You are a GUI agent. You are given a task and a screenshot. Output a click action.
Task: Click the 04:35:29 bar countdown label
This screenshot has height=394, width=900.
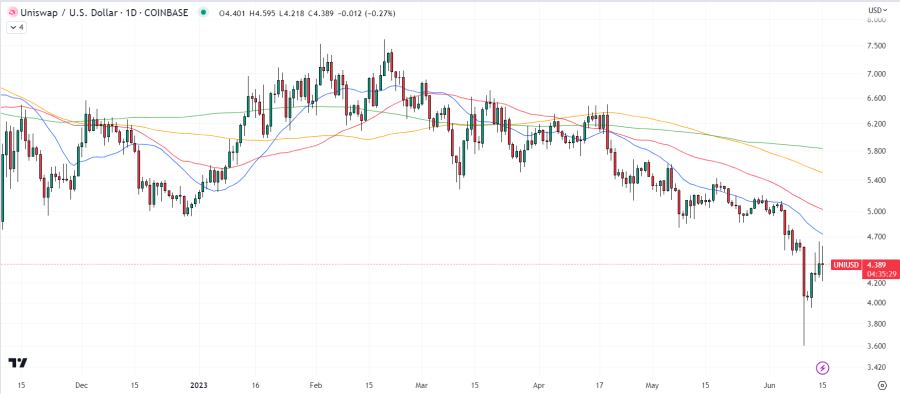[x=881, y=274]
